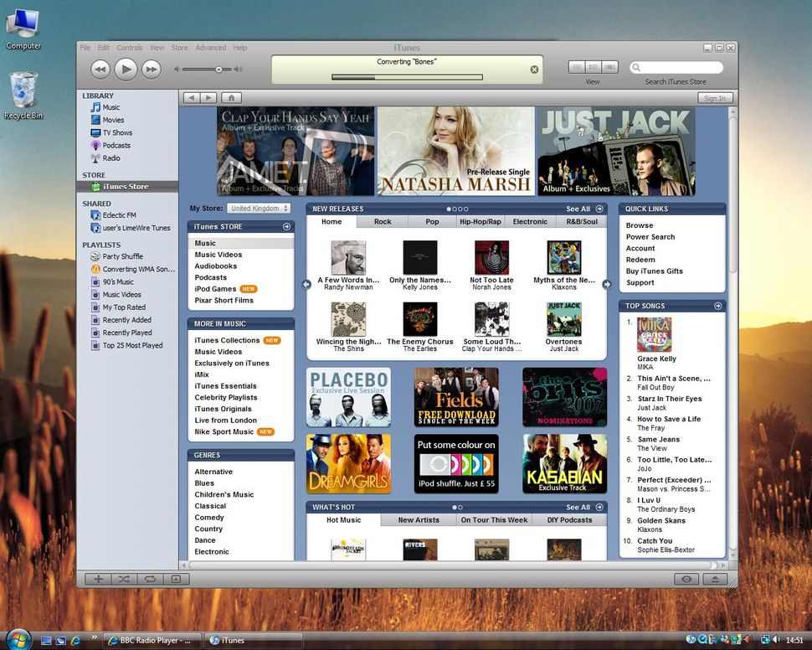This screenshot has height=650, width=812.
Task: Open the BBC Radio Player from the taskbar
Action: [152, 640]
